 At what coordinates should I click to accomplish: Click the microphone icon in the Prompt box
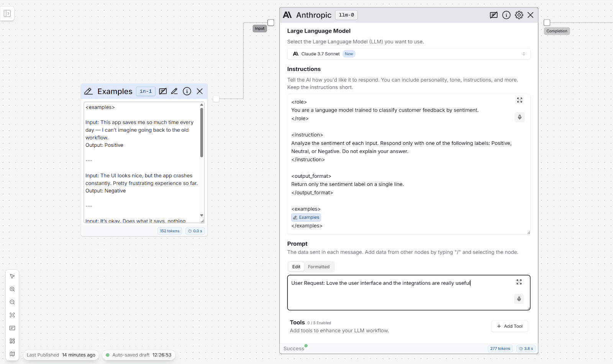click(519, 299)
